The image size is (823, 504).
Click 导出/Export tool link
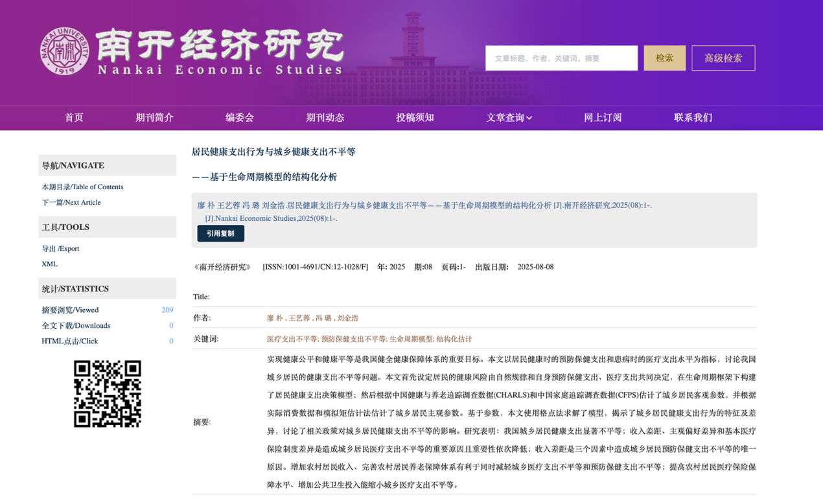click(x=60, y=249)
